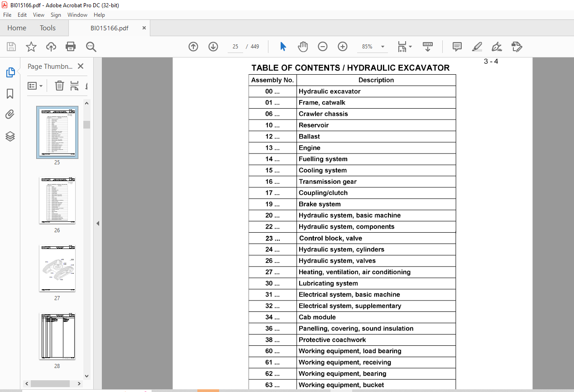Viewport: 574px width, 392px height.
Task: Go to next page arrow icon
Action: pos(213,47)
